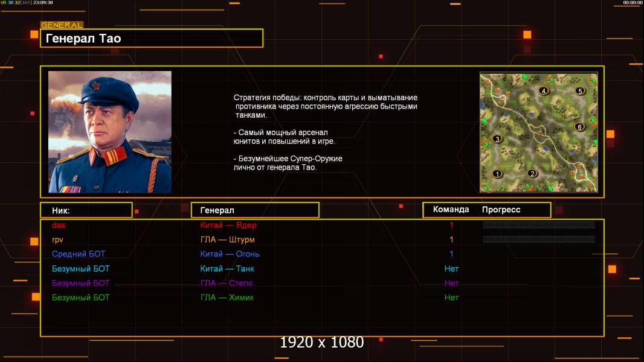
Task: Click general 'Китай — Ядер'
Action: pos(228,225)
